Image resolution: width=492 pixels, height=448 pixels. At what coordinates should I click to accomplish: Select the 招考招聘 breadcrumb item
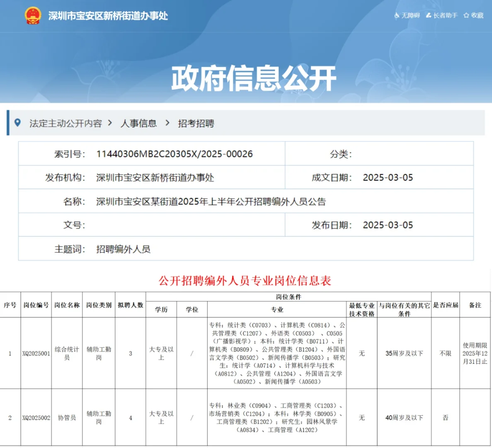tap(196, 123)
